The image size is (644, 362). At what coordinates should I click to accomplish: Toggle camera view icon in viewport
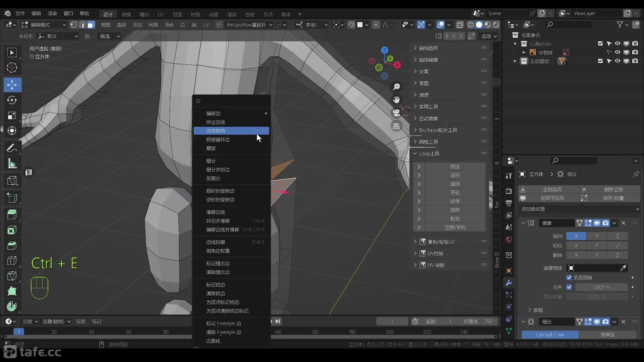click(x=396, y=113)
